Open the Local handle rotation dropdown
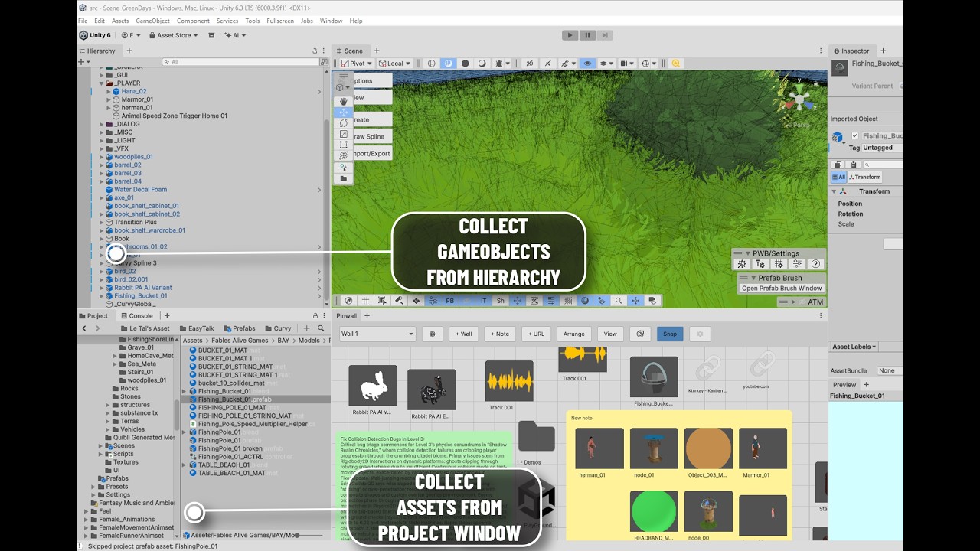The height and width of the screenshot is (551, 980). 395,64
